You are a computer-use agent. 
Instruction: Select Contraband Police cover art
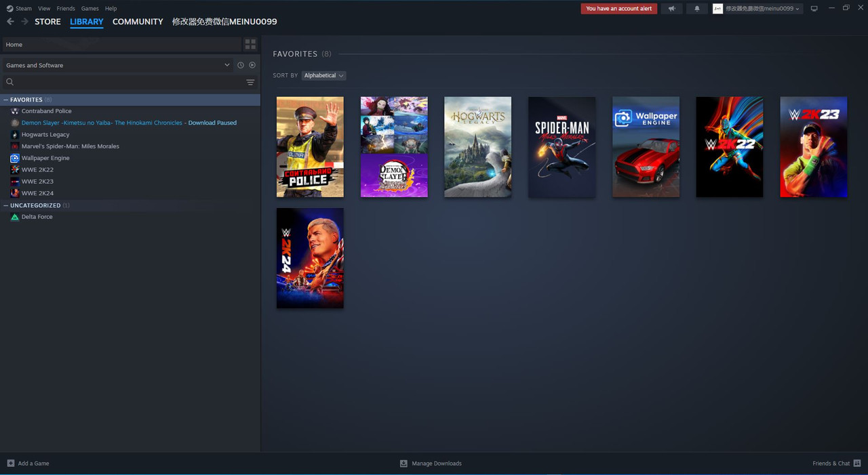[310, 147]
